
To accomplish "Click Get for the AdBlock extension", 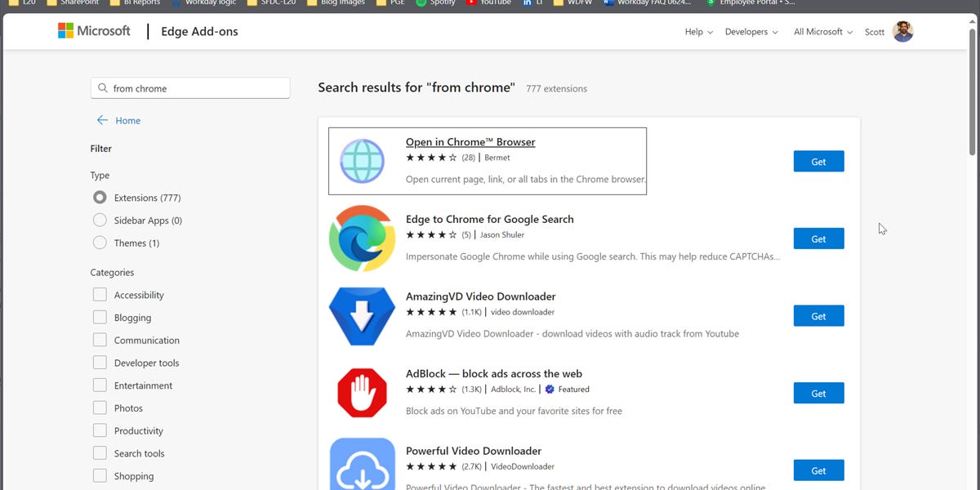I will [x=818, y=393].
